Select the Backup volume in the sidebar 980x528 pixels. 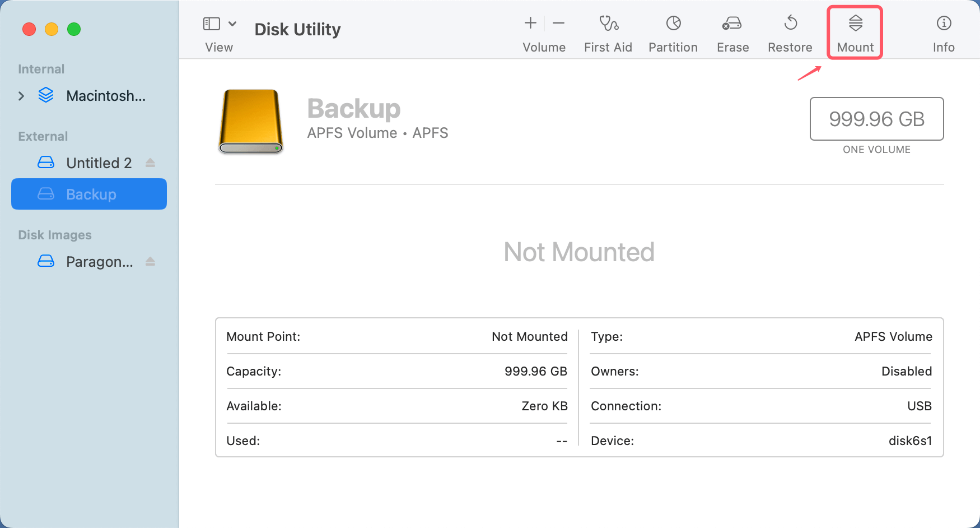[x=91, y=194]
